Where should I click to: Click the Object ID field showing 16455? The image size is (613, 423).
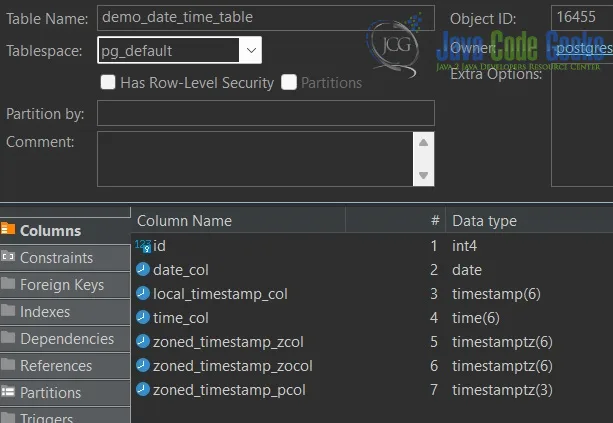pos(582,17)
